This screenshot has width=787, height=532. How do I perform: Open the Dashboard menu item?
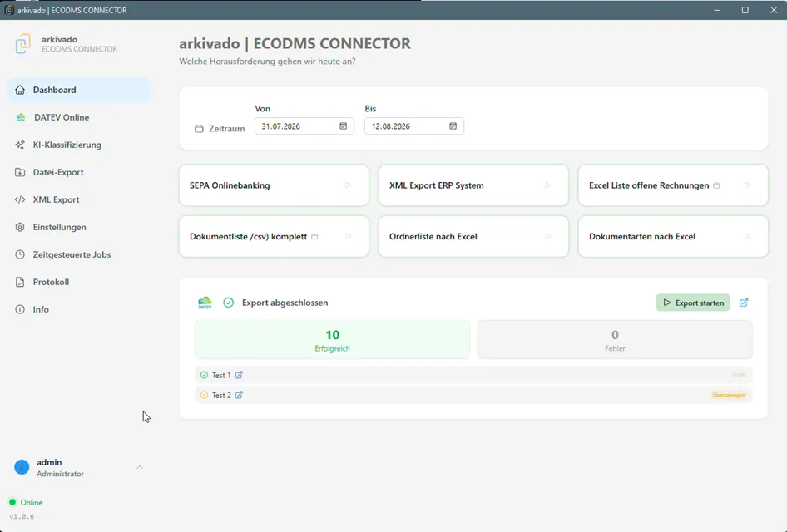point(79,90)
